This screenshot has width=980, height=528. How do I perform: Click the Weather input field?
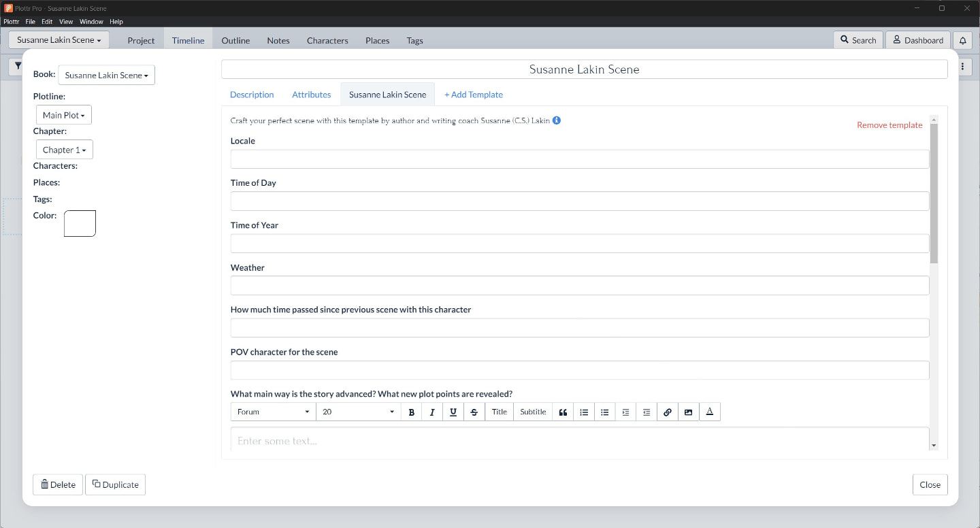point(580,286)
